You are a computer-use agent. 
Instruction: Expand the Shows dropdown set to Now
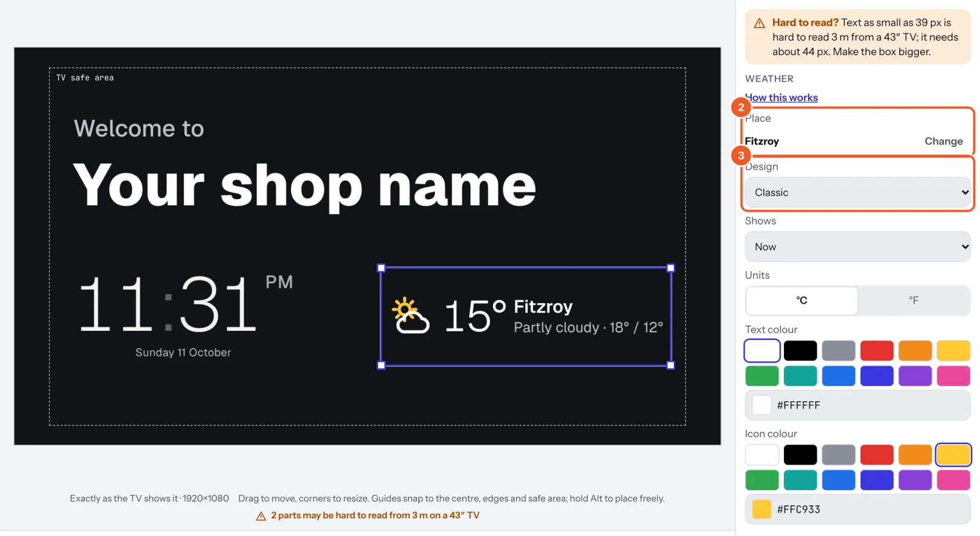[858, 247]
